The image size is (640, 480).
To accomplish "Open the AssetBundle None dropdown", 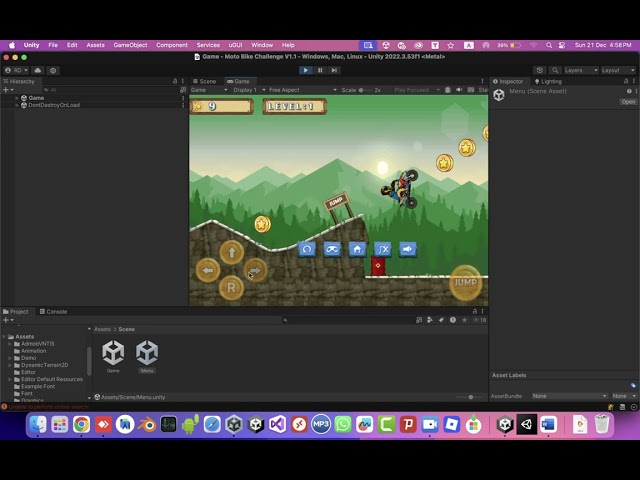I will pyautogui.click(x=569, y=396).
